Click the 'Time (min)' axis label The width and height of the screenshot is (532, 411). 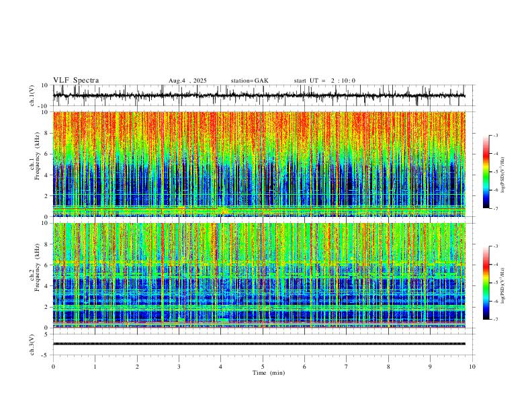pos(269,373)
